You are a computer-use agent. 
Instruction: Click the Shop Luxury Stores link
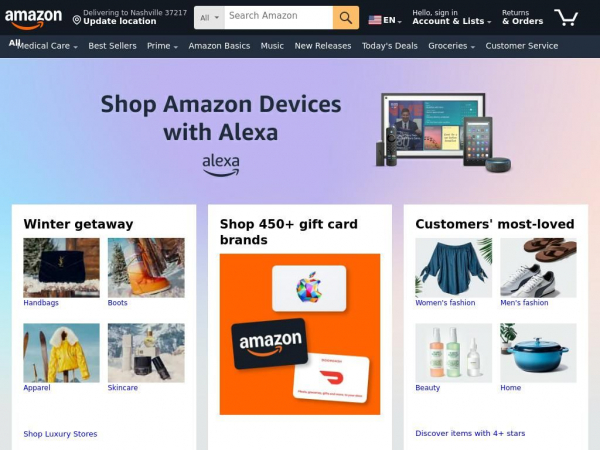[60, 434]
